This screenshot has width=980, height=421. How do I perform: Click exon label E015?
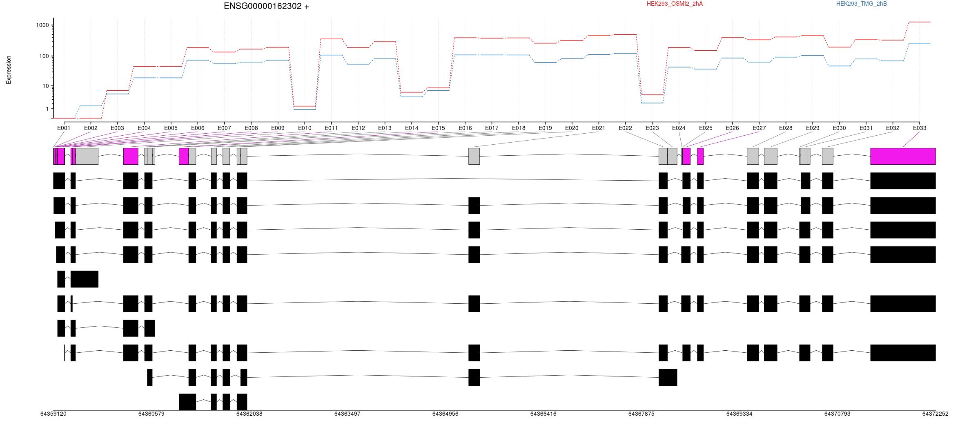click(x=438, y=128)
